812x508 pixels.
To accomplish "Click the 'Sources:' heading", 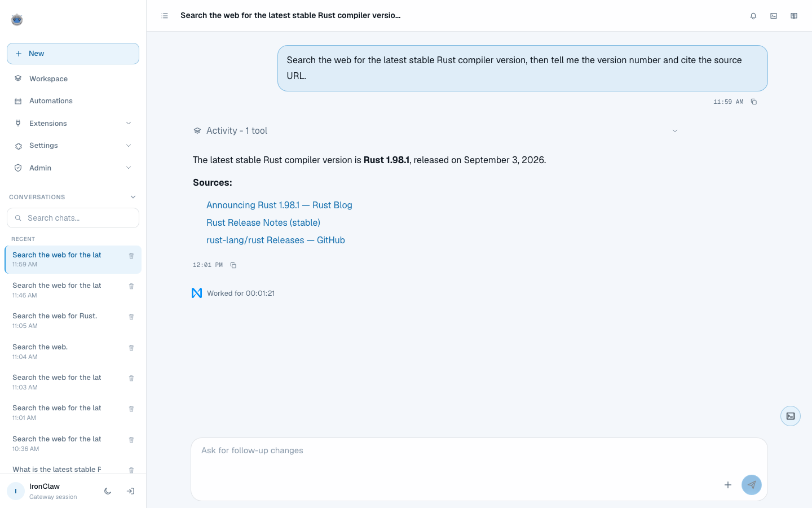I will (213, 183).
